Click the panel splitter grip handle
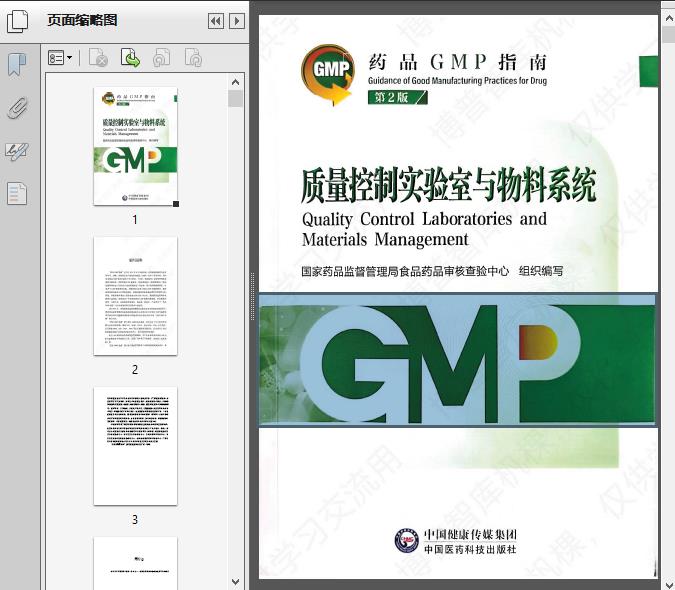This screenshot has height=590, width=675. click(253, 296)
